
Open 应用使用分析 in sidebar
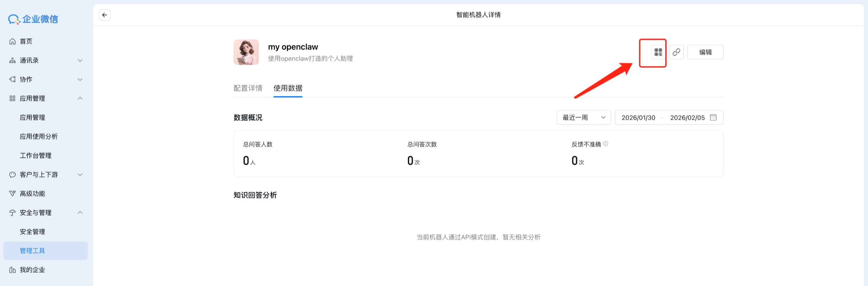point(39,136)
